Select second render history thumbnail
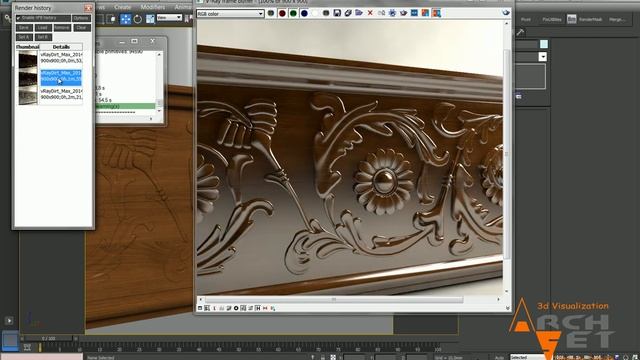 28,78
